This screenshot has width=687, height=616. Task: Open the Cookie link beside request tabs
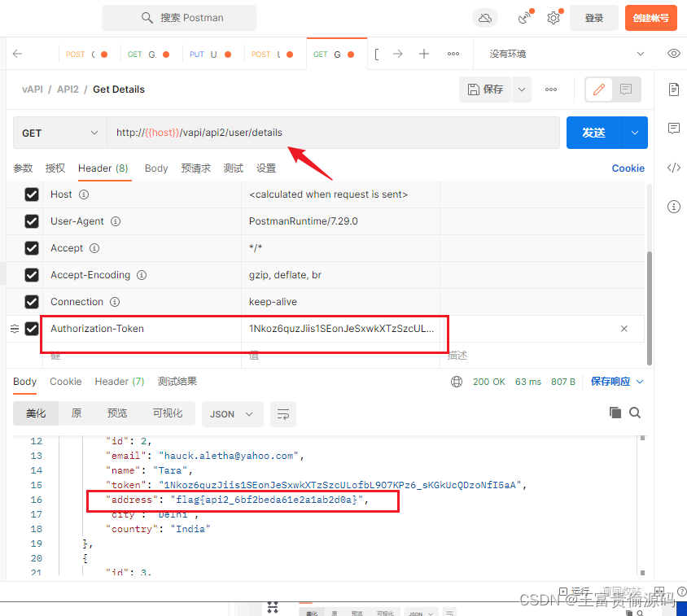coord(628,168)
